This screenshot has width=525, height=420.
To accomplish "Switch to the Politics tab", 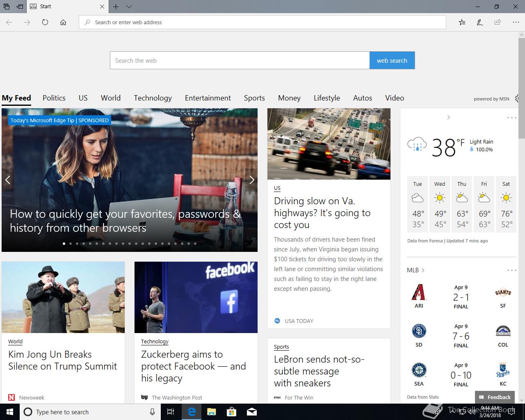I will [54, 98].
